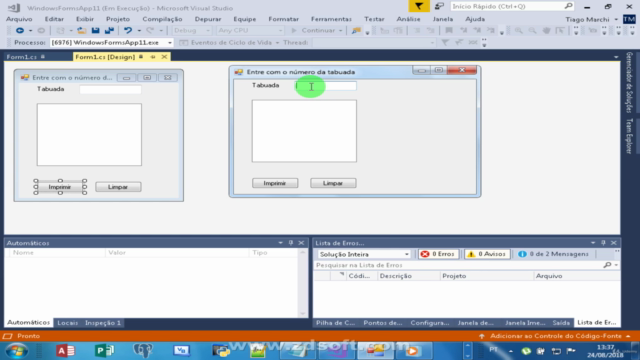Click Imprimir button in running form window
Viewport: 640px width, 360px height.
pyautogui.click(x=275, y=183)
